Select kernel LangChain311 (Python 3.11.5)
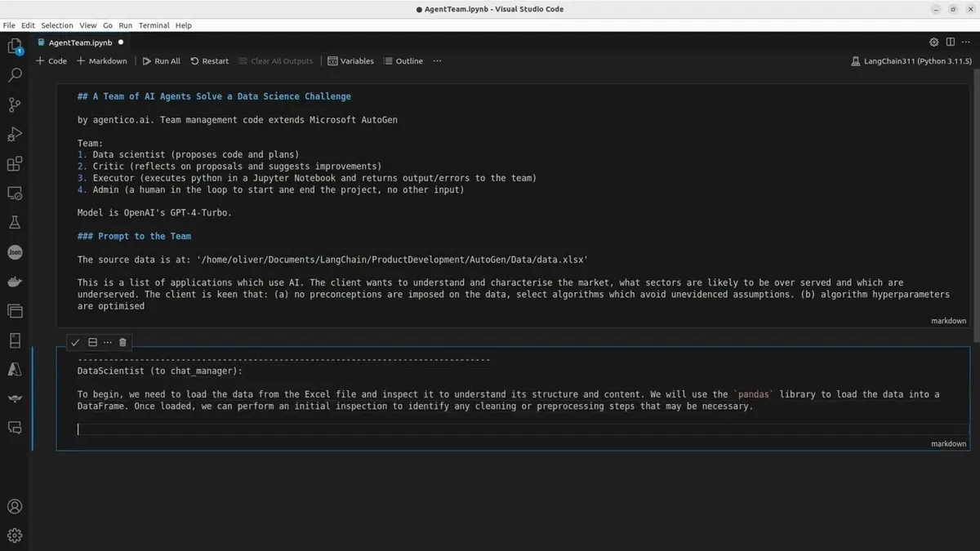The height and width of the screenshot is (551, 980). pyautogui.click(x=911, y=61)
